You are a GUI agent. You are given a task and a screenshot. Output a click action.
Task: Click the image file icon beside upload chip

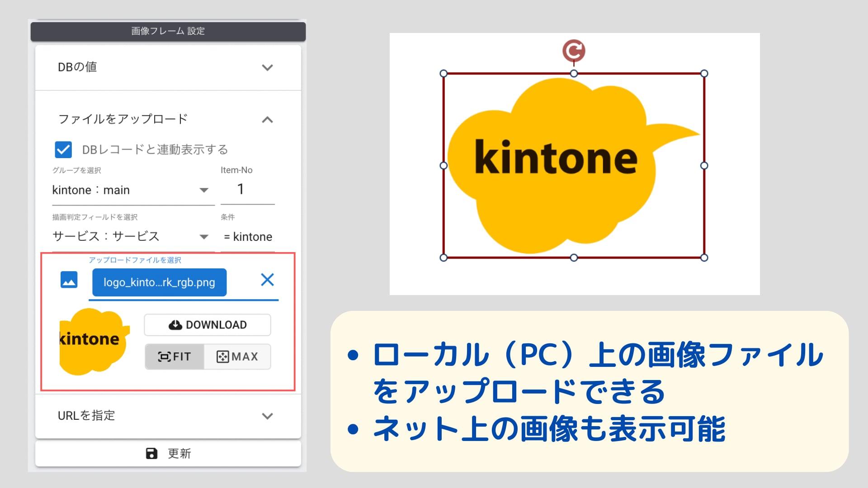coord(69,280)
